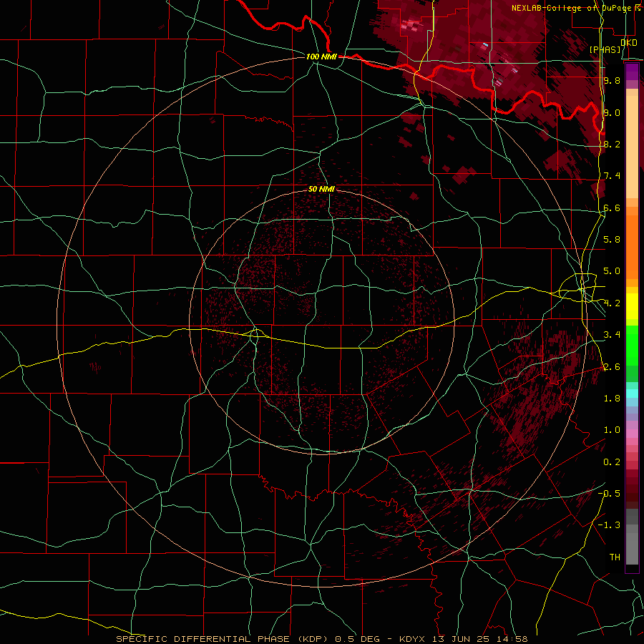644x644 pixels.
Task: Pick the dark purple top segment of color bar
Action: click(x=632, y=72)
